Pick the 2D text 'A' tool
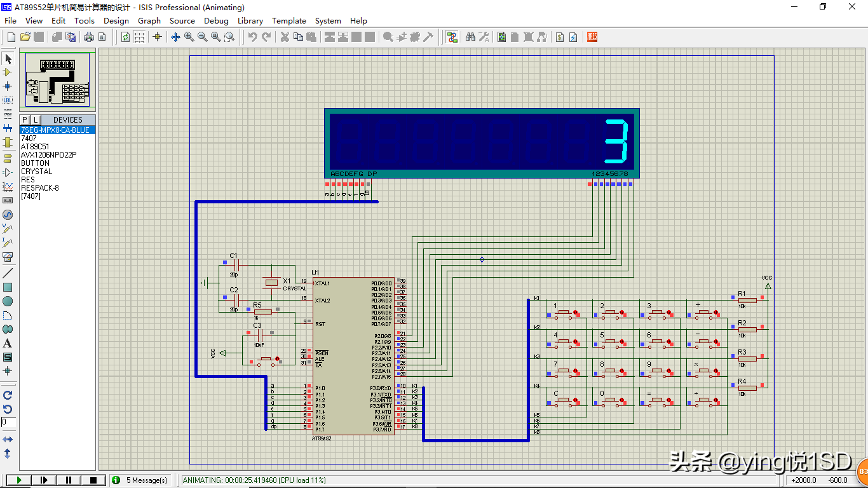Screen dimensions: 868x488 [x=8, y=343]
